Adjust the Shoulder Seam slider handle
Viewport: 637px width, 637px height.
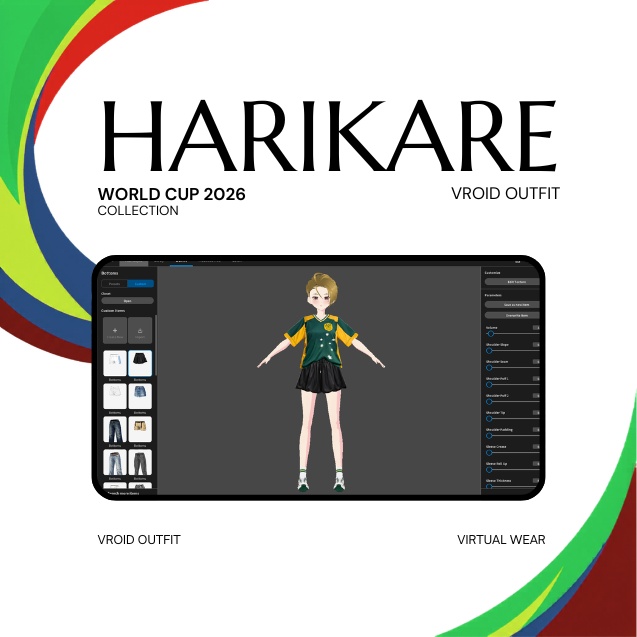489,368
